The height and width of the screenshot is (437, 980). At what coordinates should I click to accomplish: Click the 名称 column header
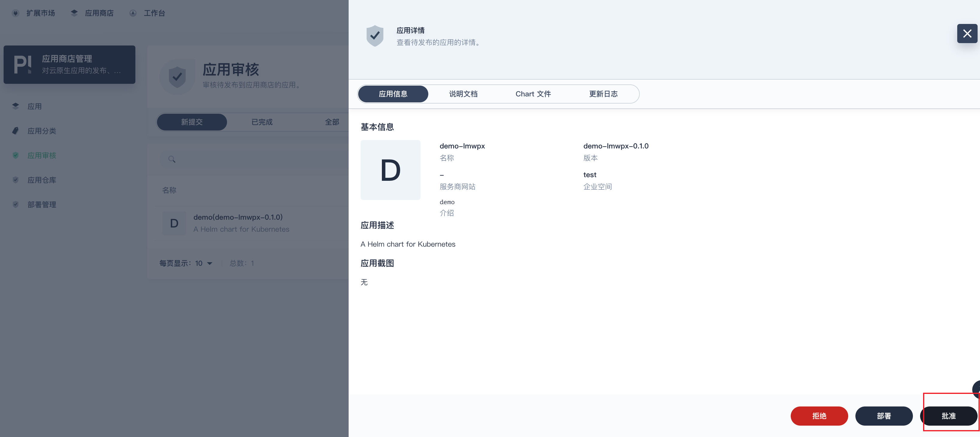[169, 190]
